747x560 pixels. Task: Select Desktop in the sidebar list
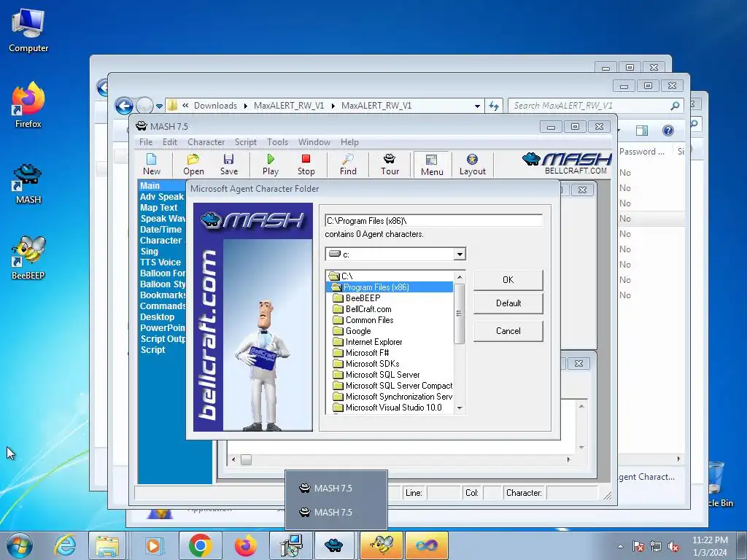click(x=158, y=317)
